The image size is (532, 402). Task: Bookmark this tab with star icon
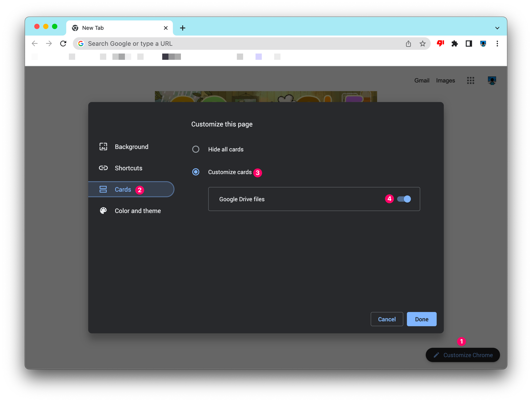pyautogui.click(x=422, y=44)
